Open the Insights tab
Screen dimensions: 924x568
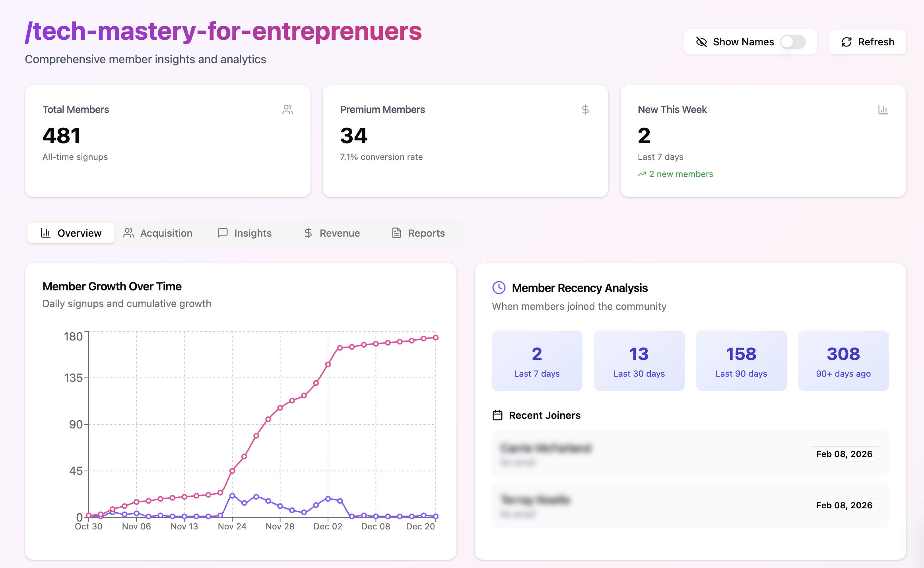coord(245,233)
